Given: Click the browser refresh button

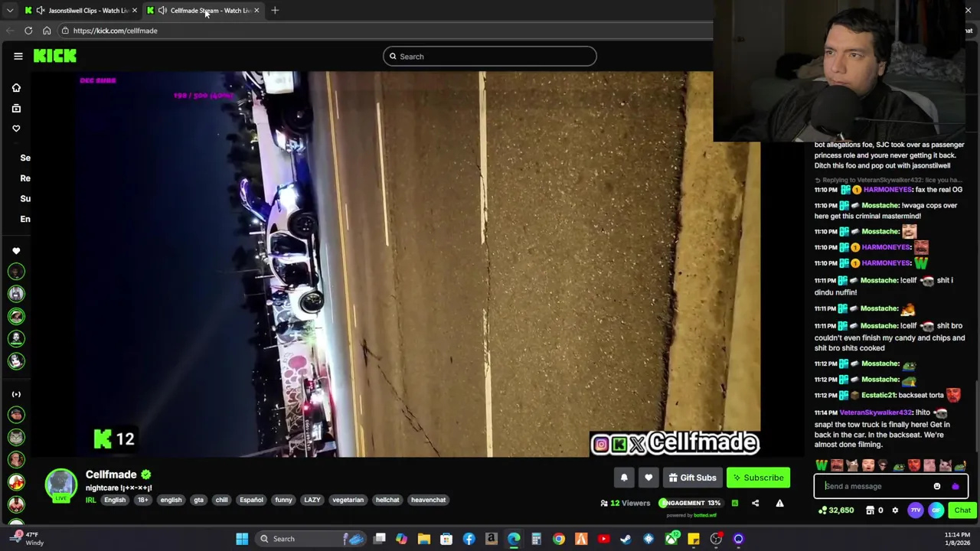Looking at the screenshot, I should coord(28,31).
